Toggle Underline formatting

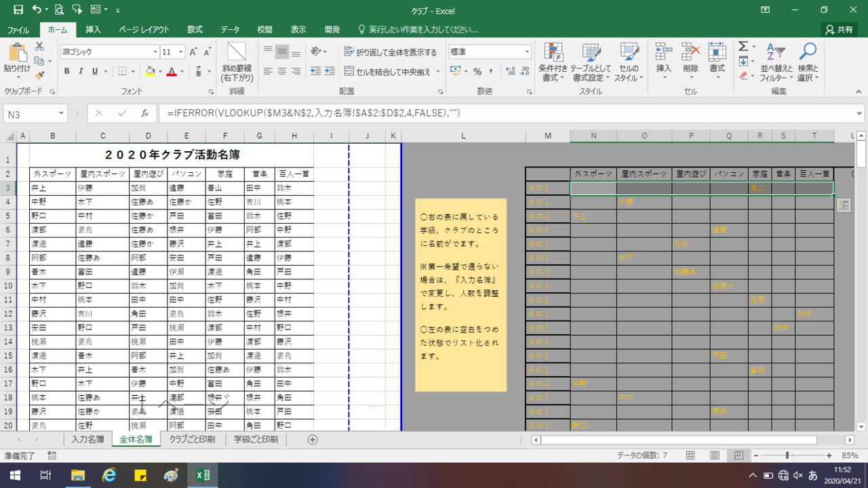pos(95,71)
